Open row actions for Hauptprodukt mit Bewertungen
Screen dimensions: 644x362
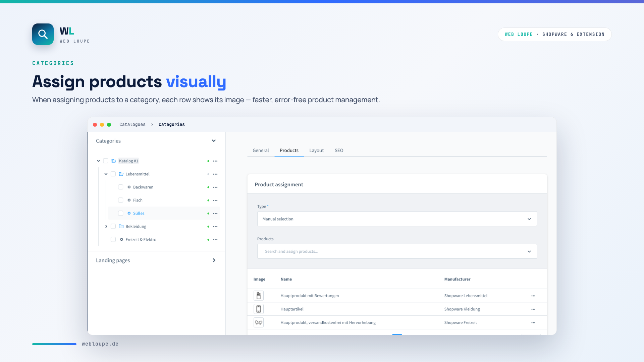tap(533, 296)
